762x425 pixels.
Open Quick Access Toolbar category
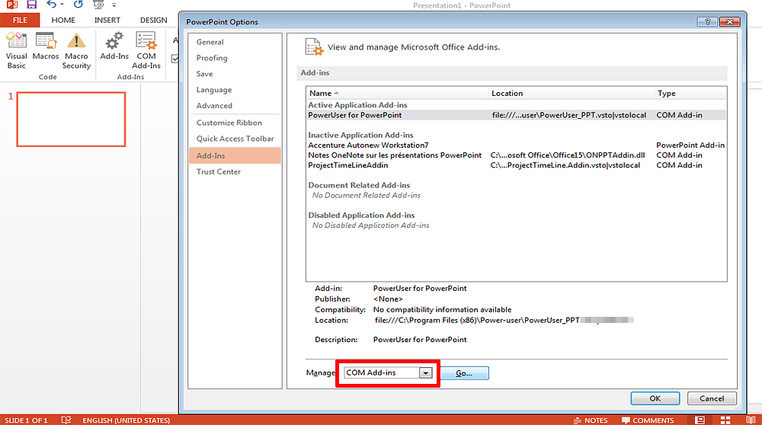coord(234,138)
